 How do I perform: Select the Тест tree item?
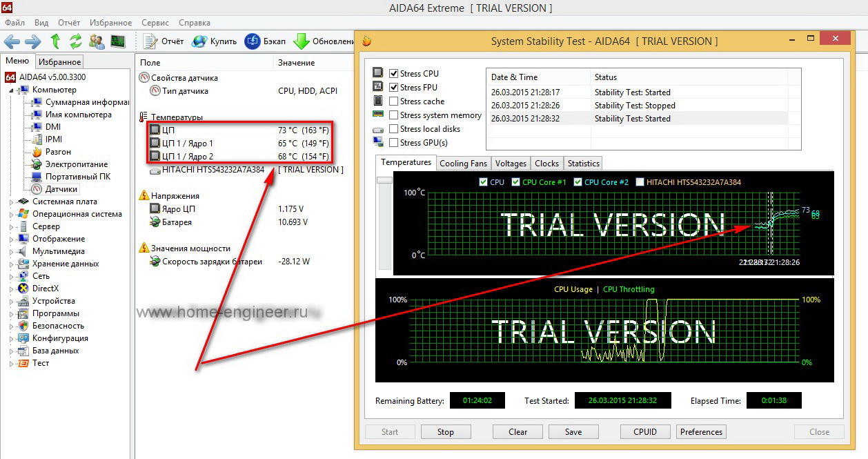34,362
